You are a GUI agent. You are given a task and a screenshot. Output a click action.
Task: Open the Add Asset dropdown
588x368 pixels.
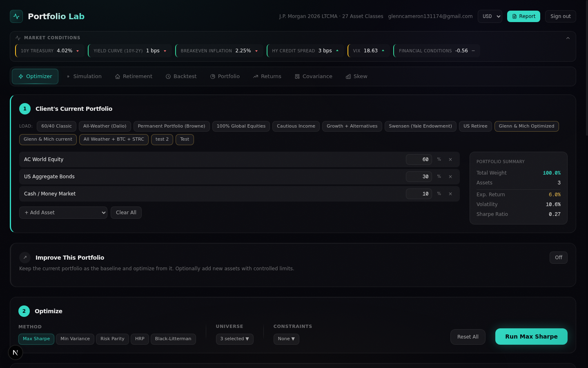(x=63, y=212)
